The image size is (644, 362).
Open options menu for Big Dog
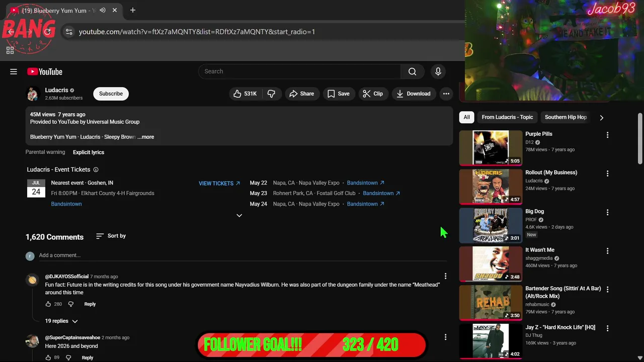coord(607,212)
